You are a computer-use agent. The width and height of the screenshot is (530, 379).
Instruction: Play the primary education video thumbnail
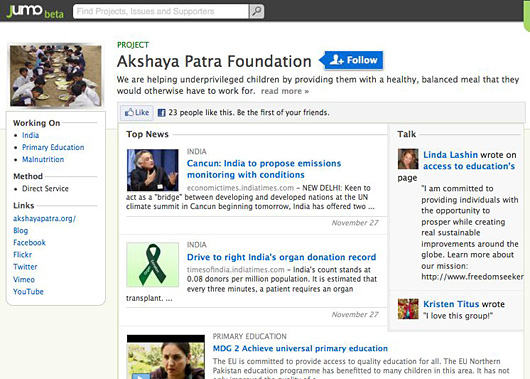pos(166,357)
